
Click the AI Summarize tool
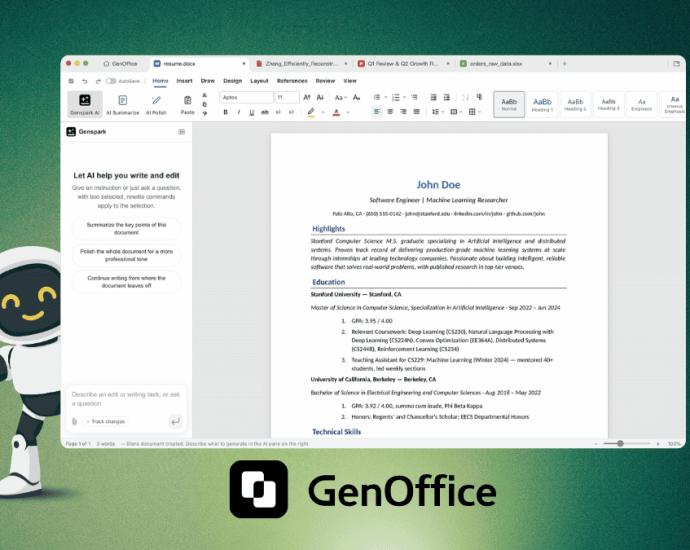point(123,104)
